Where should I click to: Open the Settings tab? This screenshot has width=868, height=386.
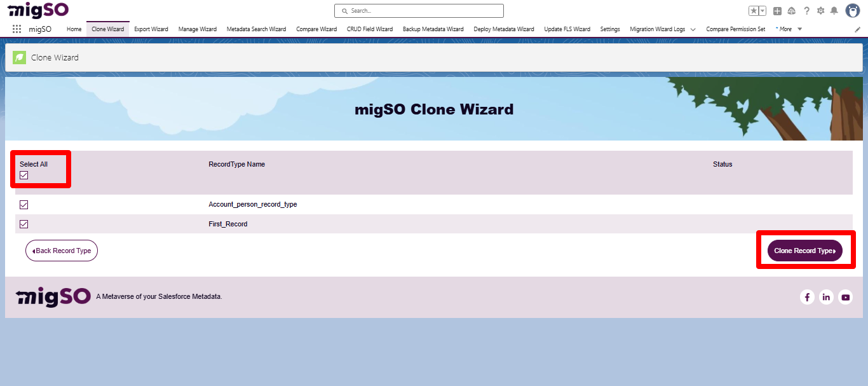(610, 29)
